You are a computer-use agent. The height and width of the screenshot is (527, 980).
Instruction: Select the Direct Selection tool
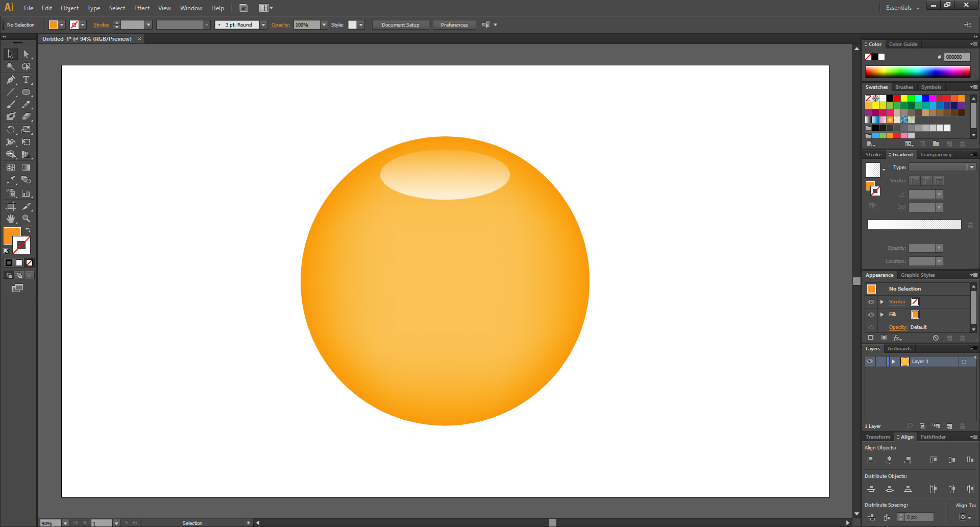pyautogui.click(x=26, y=54)
